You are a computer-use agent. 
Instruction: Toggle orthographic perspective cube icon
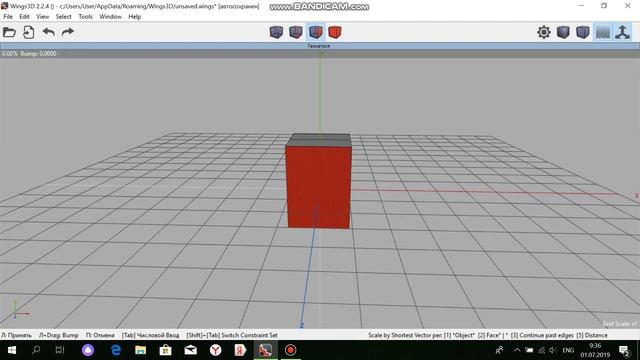coord(583,32)
